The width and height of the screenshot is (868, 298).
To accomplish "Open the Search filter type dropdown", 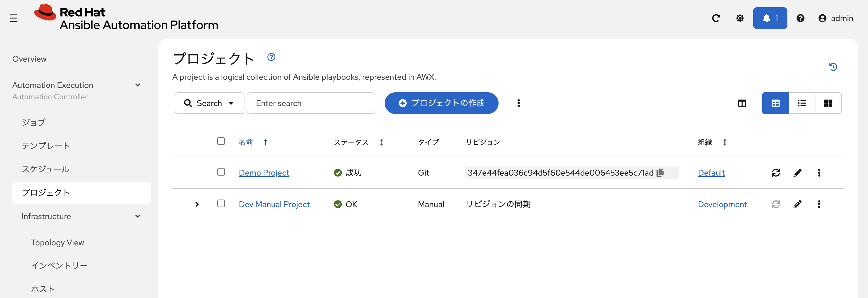I will point(209,103).
